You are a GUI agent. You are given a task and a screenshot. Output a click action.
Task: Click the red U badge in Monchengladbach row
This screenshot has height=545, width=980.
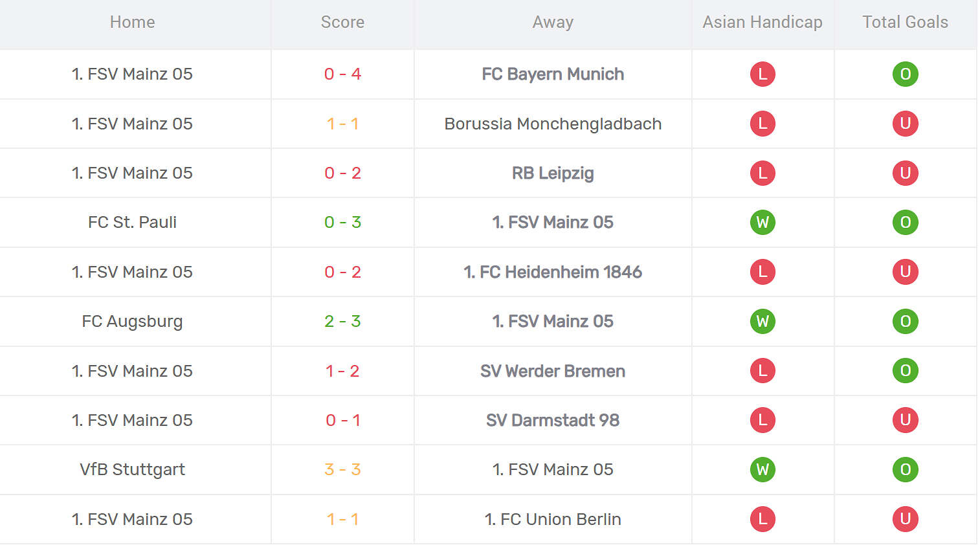(x=905, y=124)
